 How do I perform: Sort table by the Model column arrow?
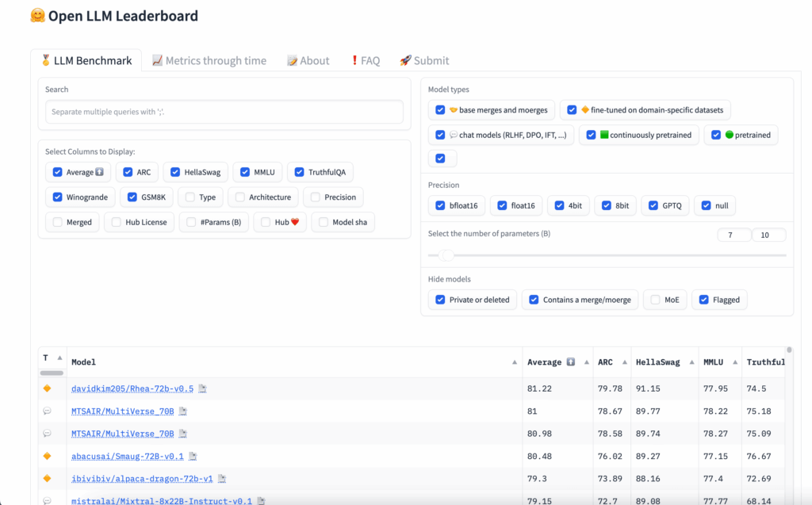[515, 362]
